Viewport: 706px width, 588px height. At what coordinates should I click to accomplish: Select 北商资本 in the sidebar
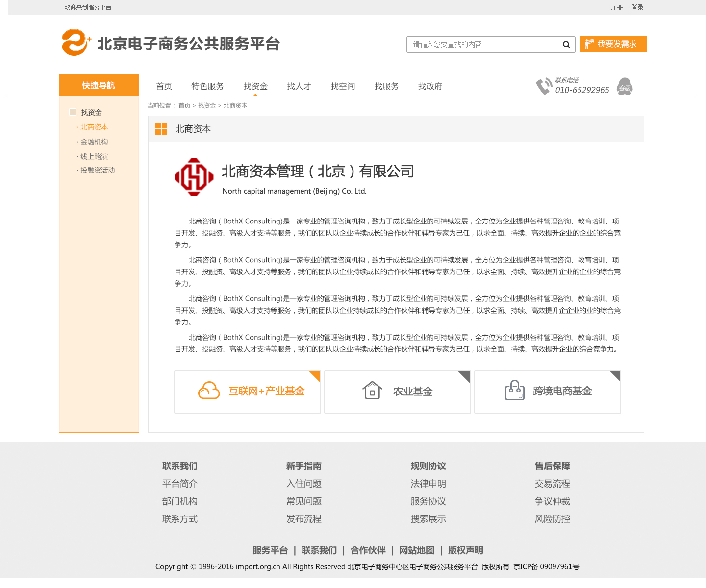click(x=94, y=127)
